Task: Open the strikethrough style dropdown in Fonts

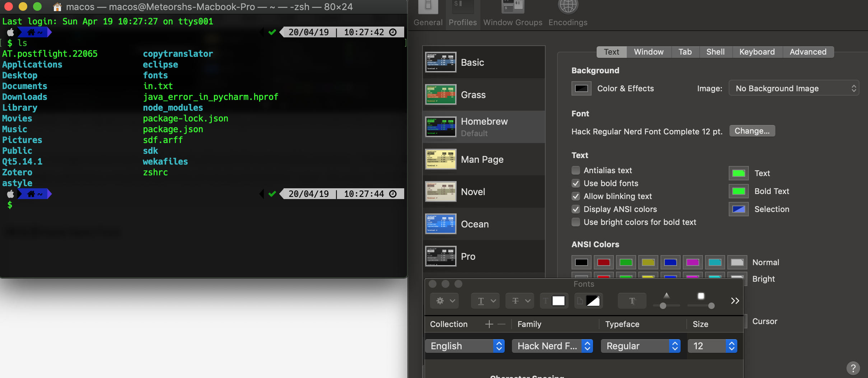Action: coord(520,301)
